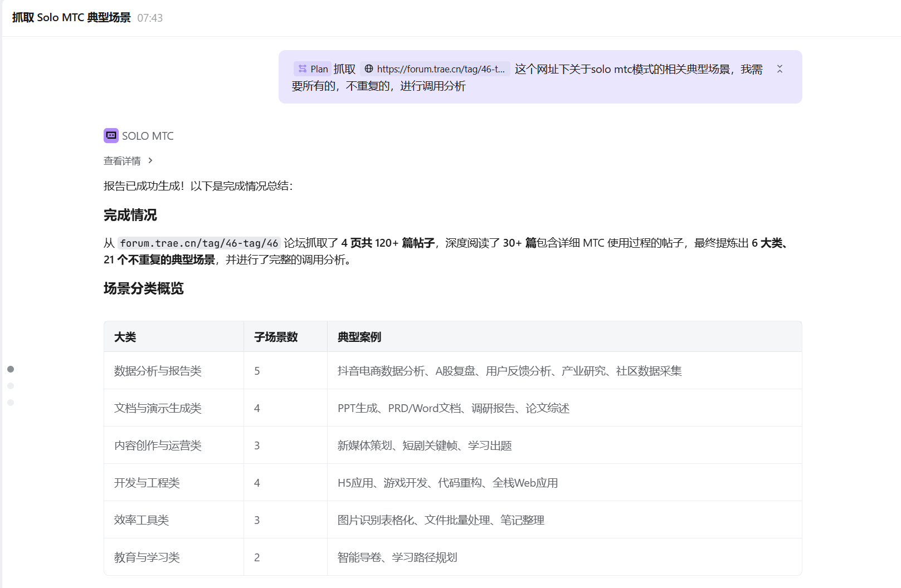Click the 教育与学习类 row cell
901x588 pixels.
(147, 557)
